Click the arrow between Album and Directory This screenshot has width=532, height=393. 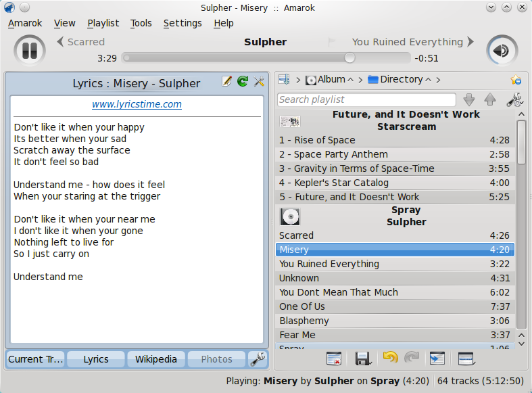click(x=360, y=80)
